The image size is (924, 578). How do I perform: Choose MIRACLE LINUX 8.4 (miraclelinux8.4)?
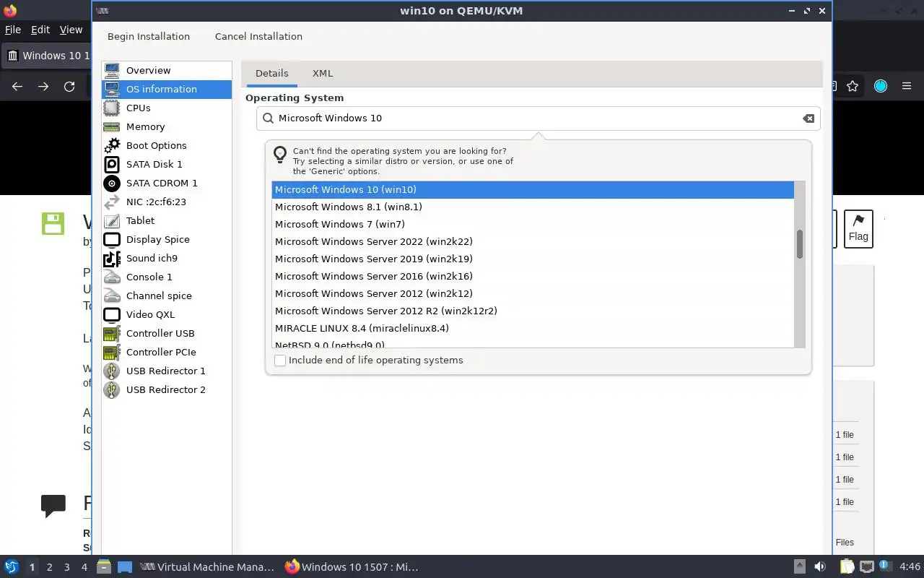(533, 328)
